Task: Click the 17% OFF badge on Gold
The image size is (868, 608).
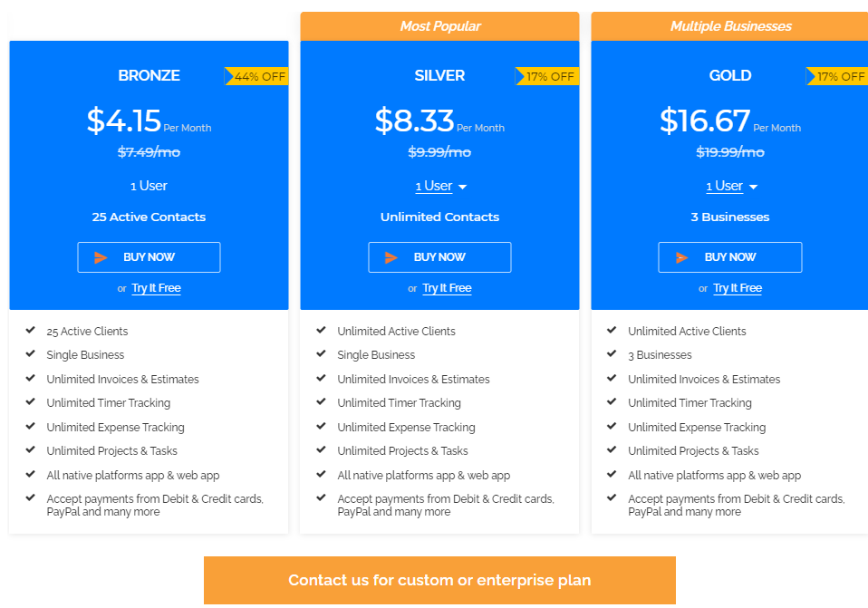Action: point(836,76)
